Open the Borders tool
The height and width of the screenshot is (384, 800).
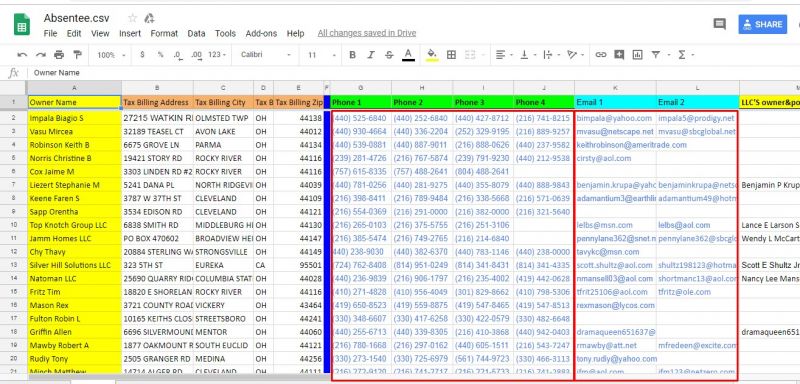tap(451, 55)
